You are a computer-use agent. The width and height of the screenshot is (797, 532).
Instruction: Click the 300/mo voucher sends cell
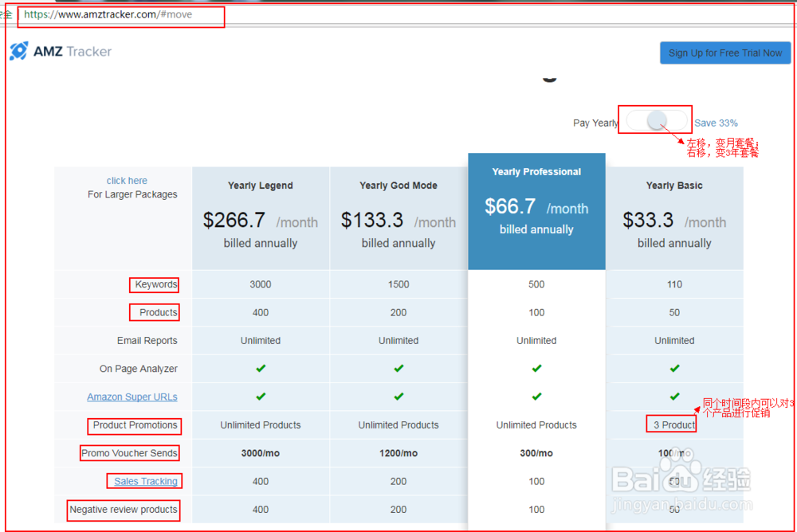(536, 453)
